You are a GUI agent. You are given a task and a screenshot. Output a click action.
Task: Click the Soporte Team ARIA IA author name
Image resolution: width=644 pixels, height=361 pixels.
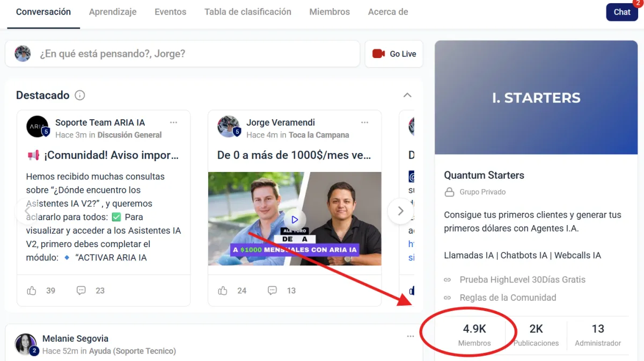tap(100, 122)
